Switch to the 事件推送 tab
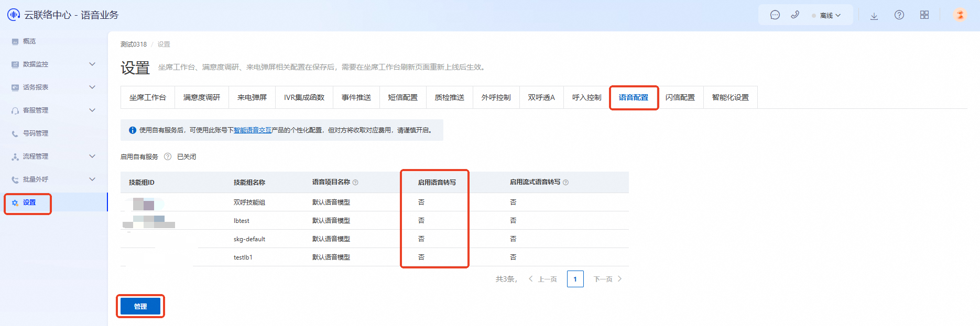The height and width of the screenshot is (326, 980). coord(356,97)
